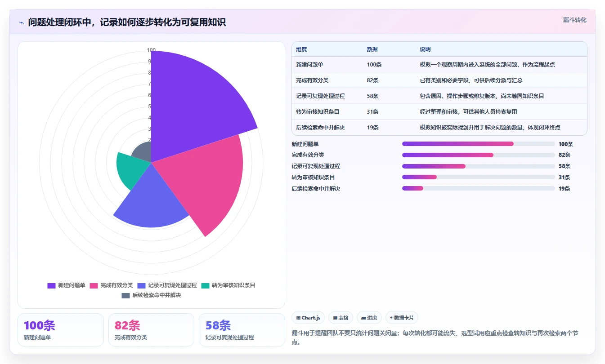Toggle the 后续检索命中并解决 legend item under the chart
Image resolution: width=605 pixels, height=364 pixels.
click(151, 296)
